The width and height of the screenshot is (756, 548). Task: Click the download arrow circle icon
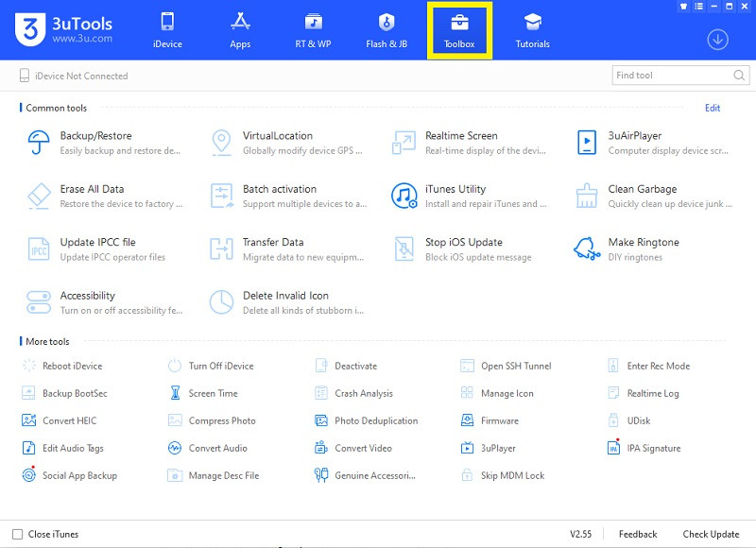click(x=717, y=40)
